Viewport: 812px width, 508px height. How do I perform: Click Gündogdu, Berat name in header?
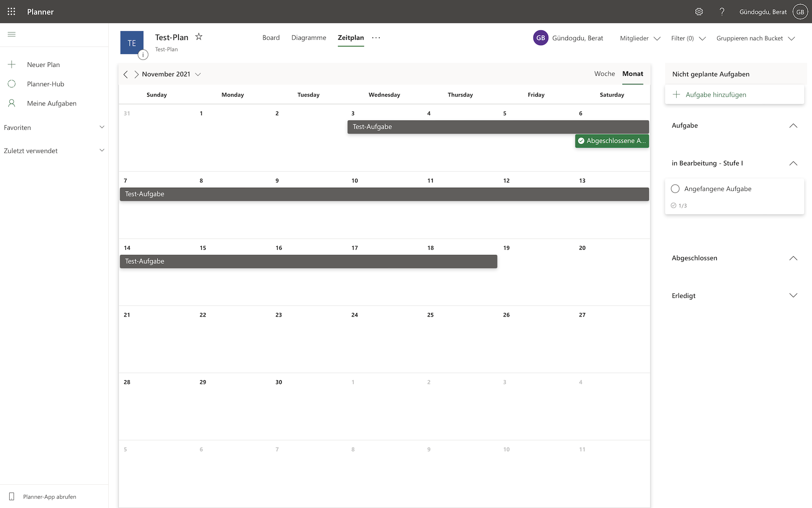[x=763, y=12]
